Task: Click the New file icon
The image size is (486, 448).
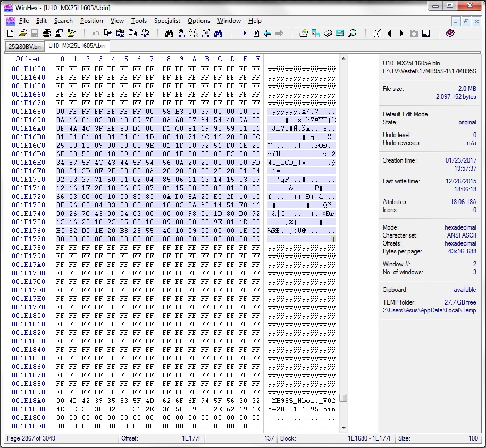Action: pos(10,33)
